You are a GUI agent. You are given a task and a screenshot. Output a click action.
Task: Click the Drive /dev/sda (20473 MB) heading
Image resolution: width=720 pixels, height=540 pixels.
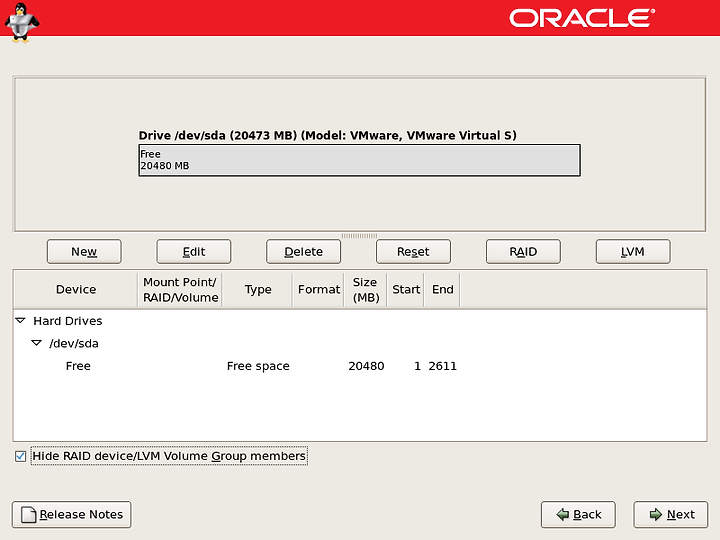pos(327,135)
